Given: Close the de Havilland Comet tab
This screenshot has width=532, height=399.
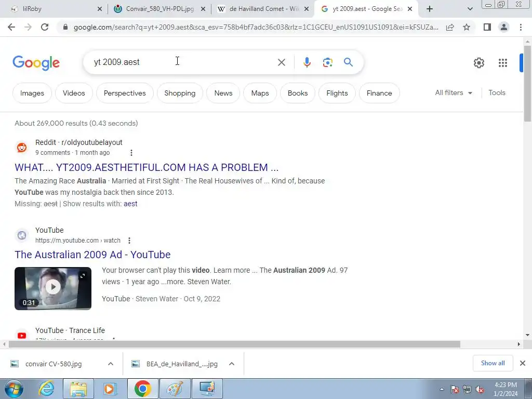Looking at the screenshot, I should pyautogui.click(x=307, y=9).
